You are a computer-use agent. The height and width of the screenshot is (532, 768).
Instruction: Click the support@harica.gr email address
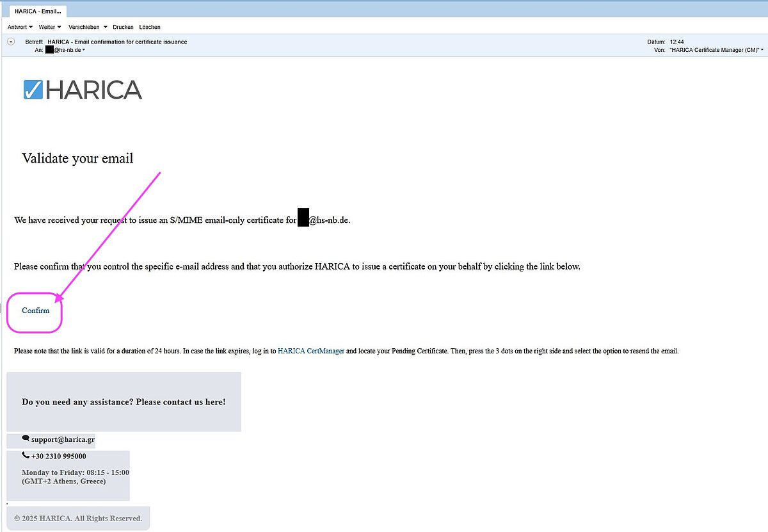coord(63,440)
